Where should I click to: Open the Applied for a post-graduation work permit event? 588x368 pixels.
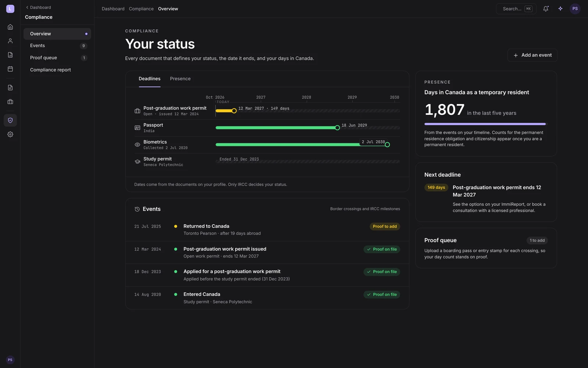[x=267, y=275]
